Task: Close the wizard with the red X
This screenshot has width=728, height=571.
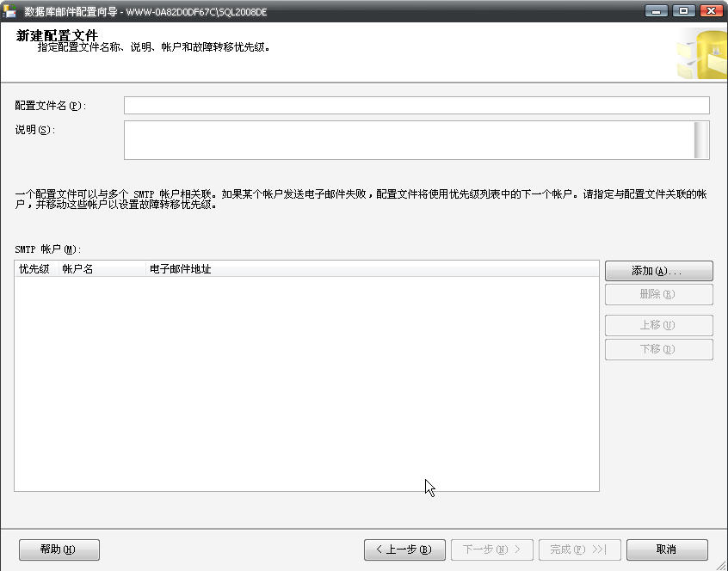Action: (x=711, y=11)
